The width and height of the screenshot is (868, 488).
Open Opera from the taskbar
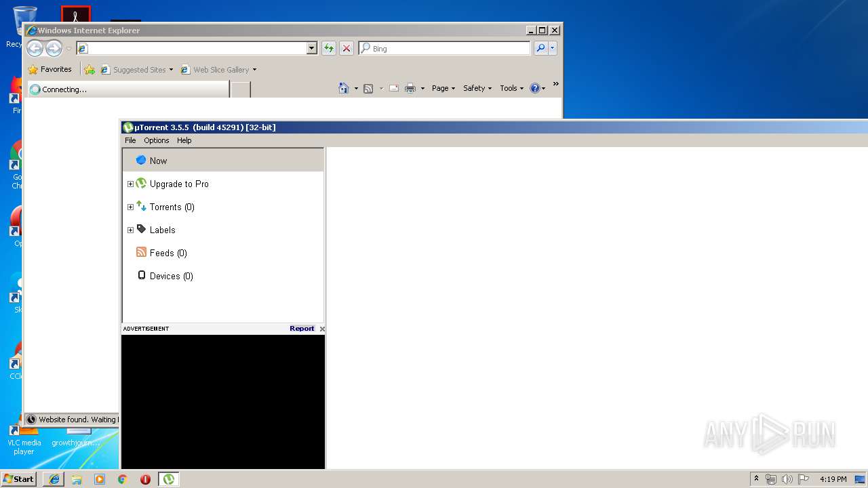[145, 479]
